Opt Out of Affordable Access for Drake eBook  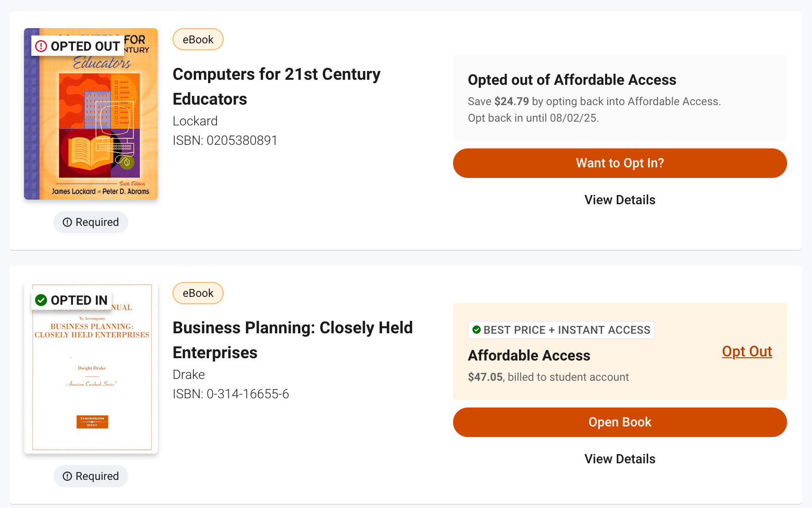point(746,351)
